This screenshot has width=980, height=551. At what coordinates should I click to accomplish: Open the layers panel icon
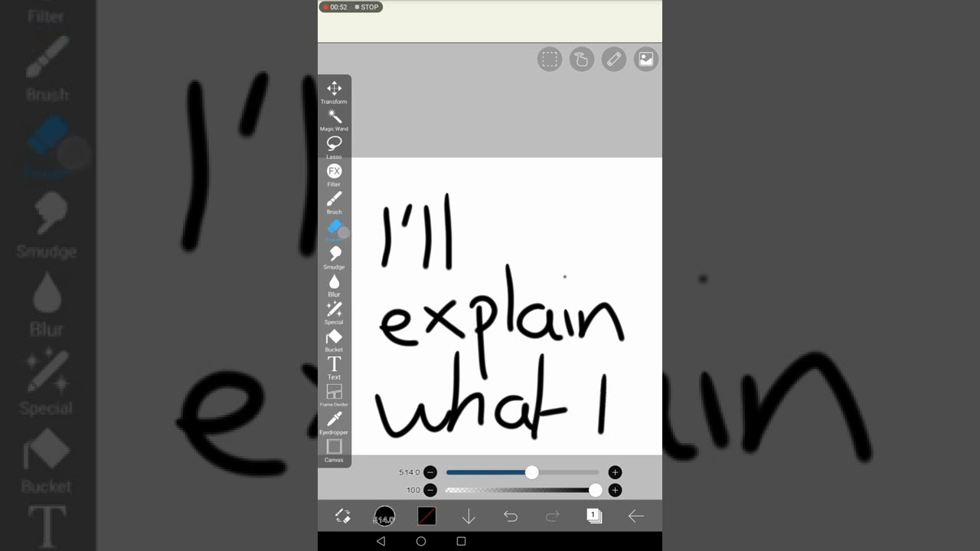pyautogui.click(x=594, y=517)
